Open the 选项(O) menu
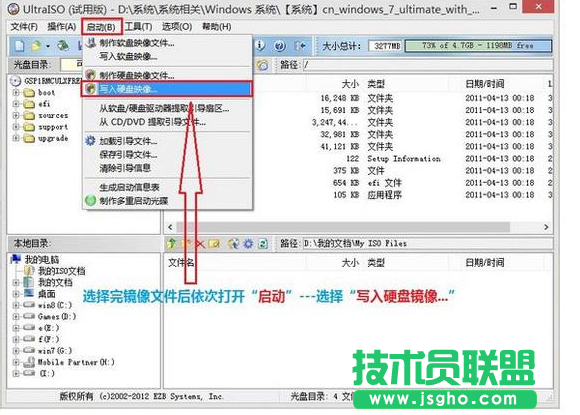The width and height of the screenshot is (580, 415). pos(177,27)
